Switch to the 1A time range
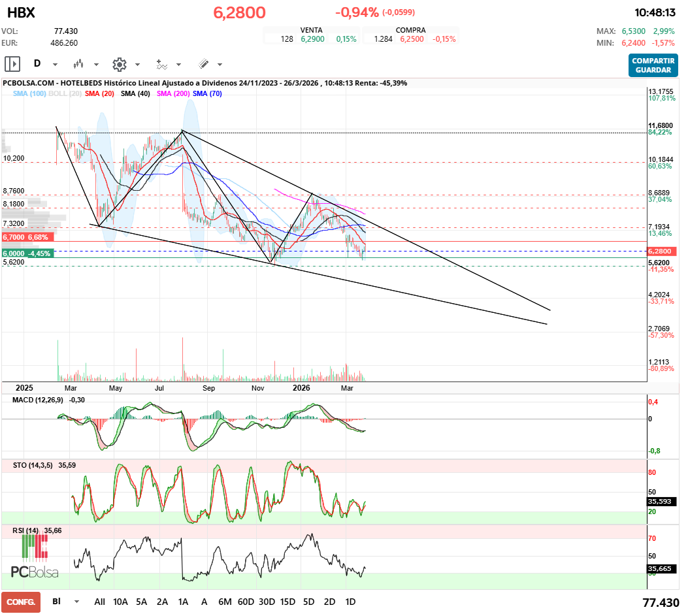Viewport: 688px width, 616px height. (x=183, y=602)
